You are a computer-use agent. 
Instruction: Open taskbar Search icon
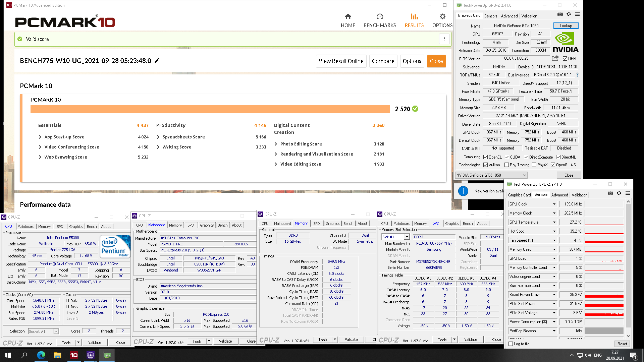(24, 355)
